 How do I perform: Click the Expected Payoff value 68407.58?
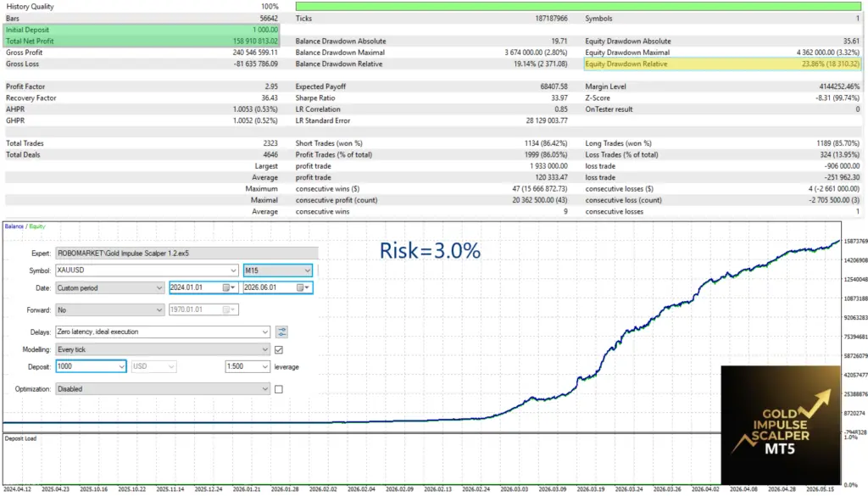tap(554, 87)
